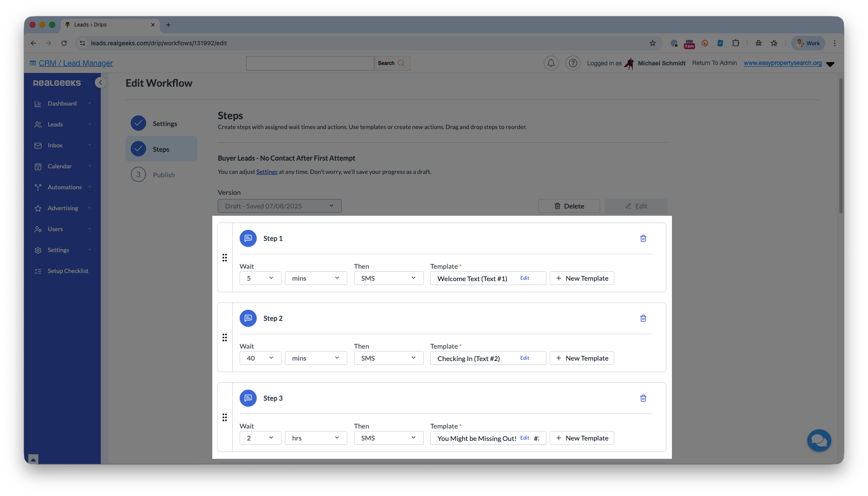Click the Step 1 SMS message icon

[x=248, y=238]
